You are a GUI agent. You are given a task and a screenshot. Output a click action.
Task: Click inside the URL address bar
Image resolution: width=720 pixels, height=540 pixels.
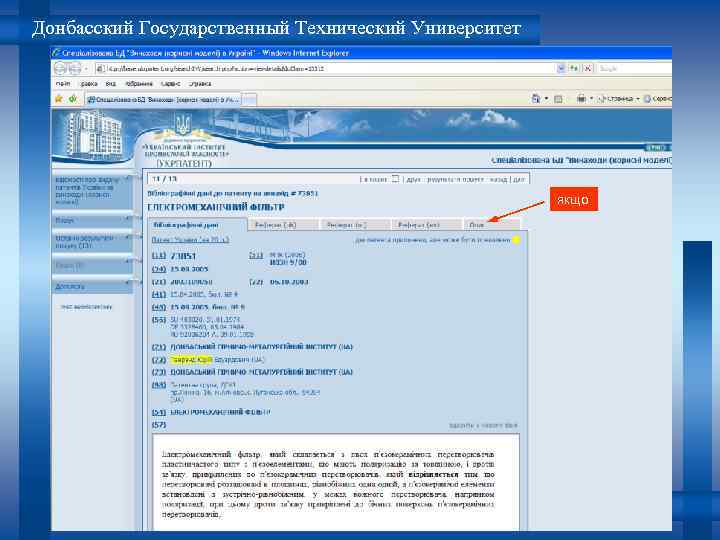(x=325, y=68)
